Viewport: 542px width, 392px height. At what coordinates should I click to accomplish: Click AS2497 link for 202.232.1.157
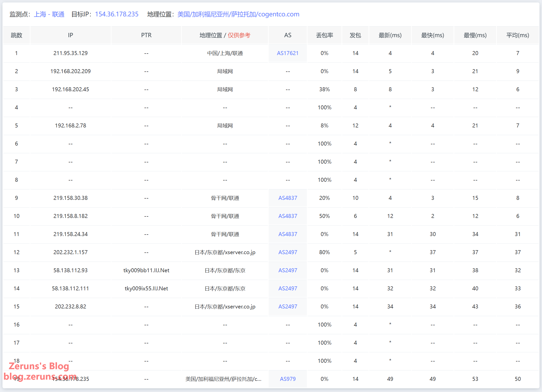[x=287, y=252]
